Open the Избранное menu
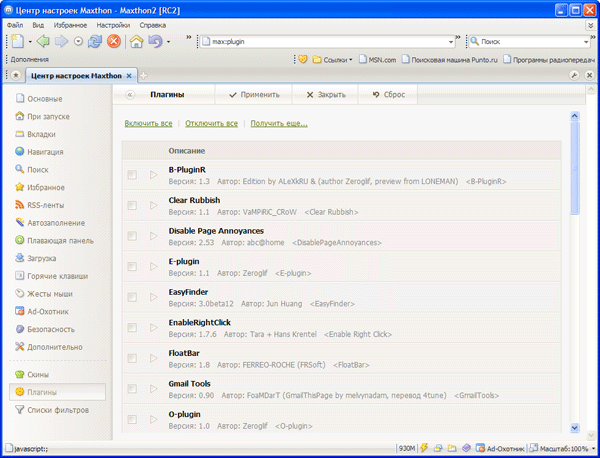 (70, 25)
